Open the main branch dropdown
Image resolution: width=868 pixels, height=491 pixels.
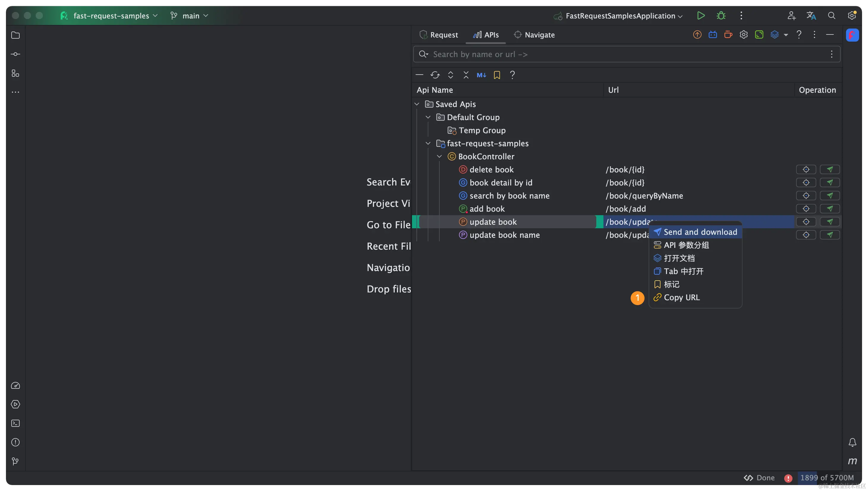pos(190,15)
